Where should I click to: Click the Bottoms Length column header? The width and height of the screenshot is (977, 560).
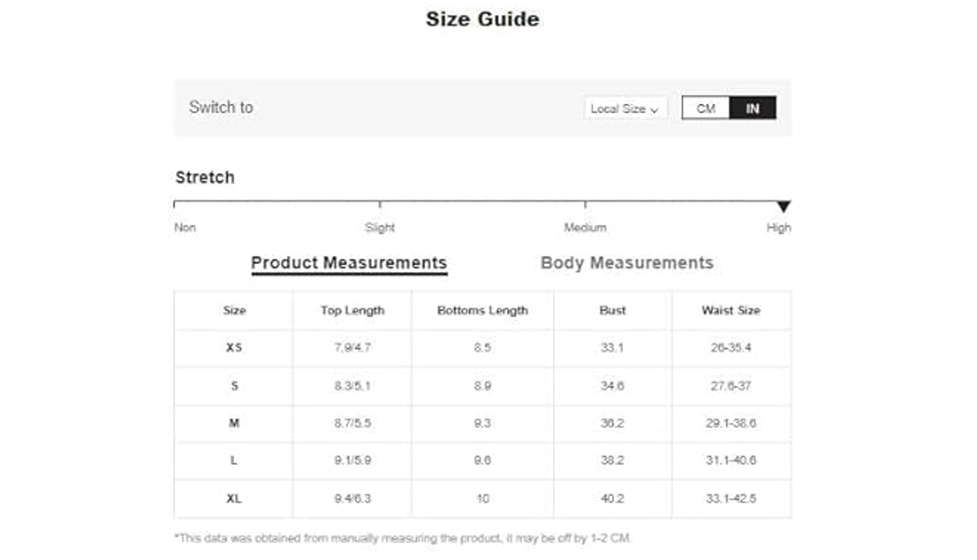click(483, 310)
